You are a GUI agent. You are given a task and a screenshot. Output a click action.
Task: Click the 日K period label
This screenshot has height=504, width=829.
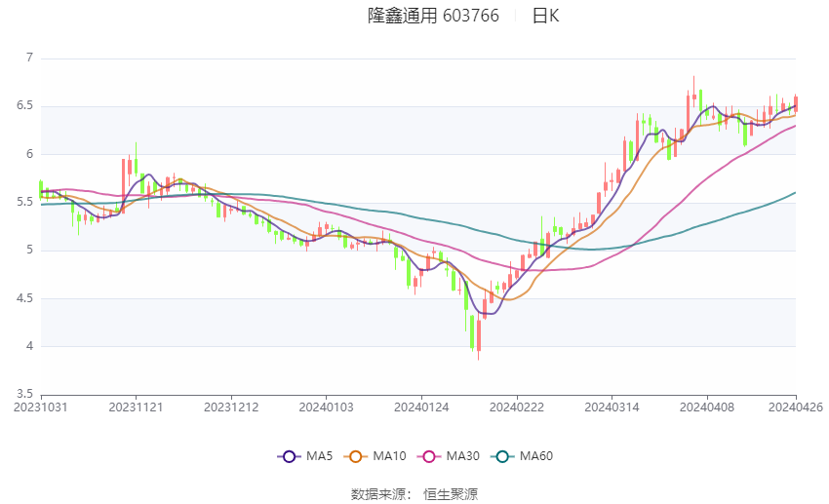(x=545, y=16)
